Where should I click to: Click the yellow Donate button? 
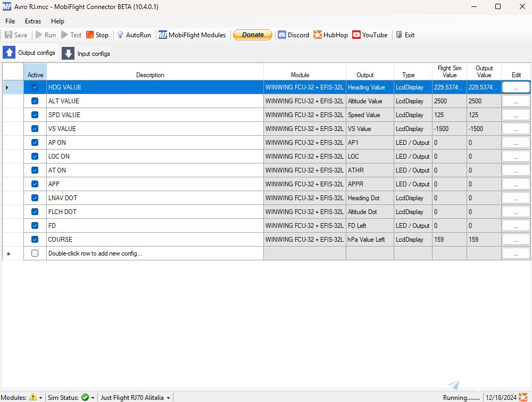253,35
